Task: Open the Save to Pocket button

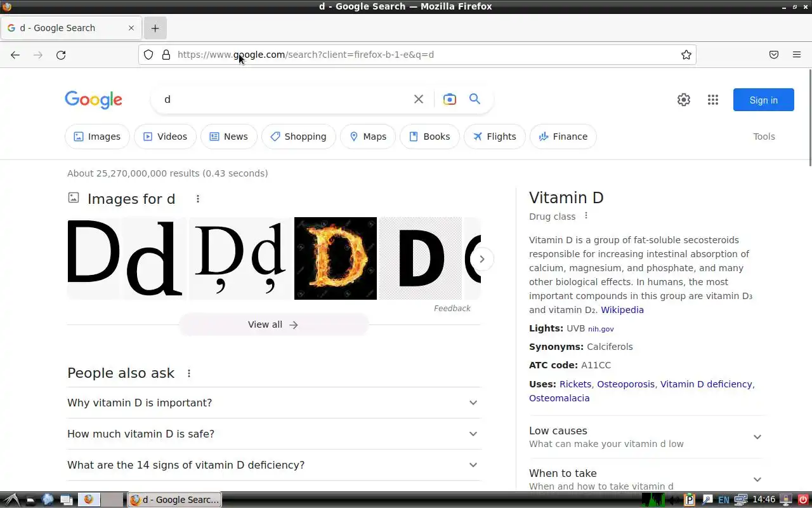Action: [774, 55]
